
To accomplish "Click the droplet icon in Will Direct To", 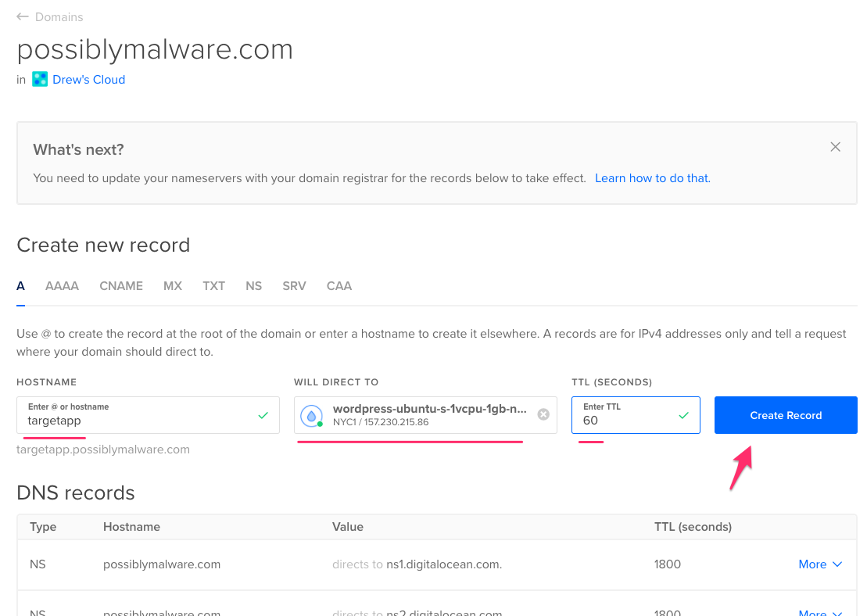I will 312,416.
